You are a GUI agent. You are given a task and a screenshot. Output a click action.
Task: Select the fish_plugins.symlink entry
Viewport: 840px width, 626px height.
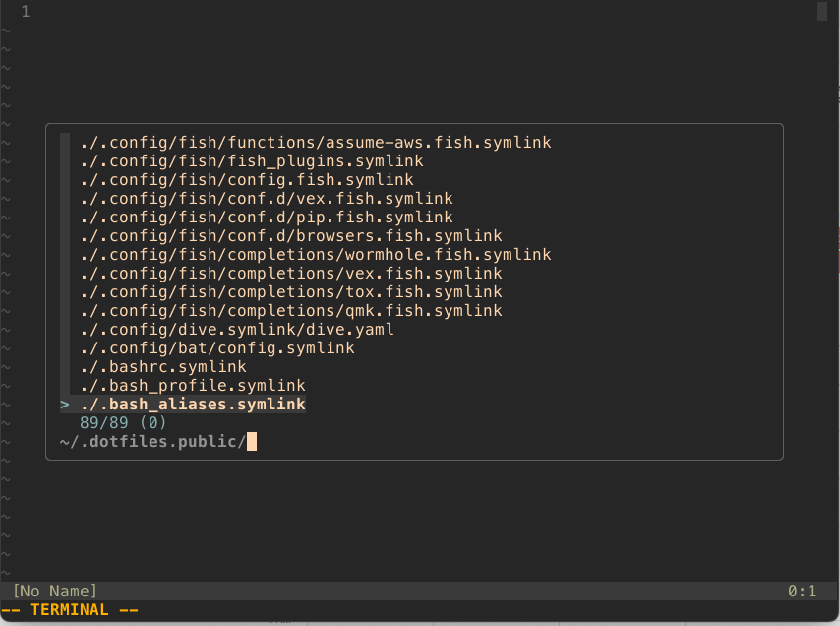tap(251, 160)
